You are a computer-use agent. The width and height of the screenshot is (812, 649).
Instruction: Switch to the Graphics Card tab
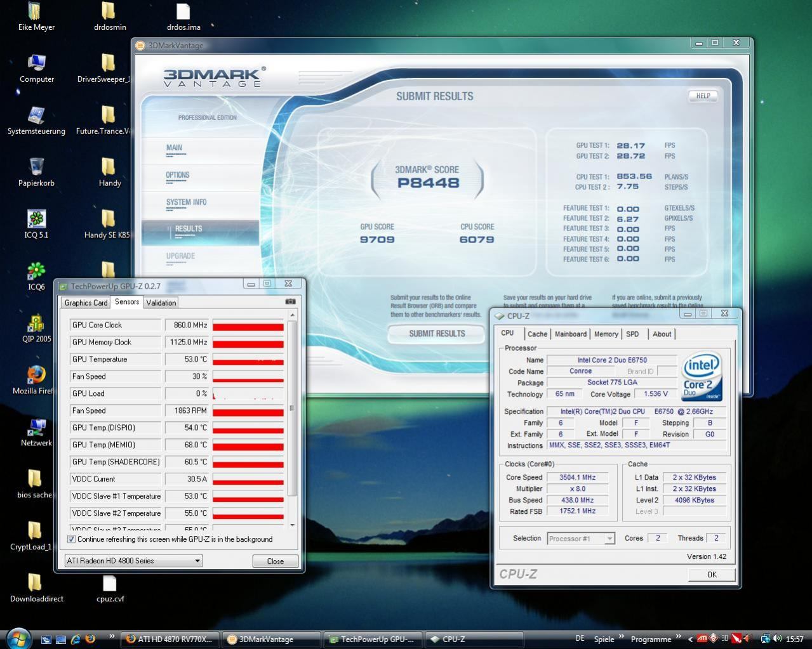[86, 303]
